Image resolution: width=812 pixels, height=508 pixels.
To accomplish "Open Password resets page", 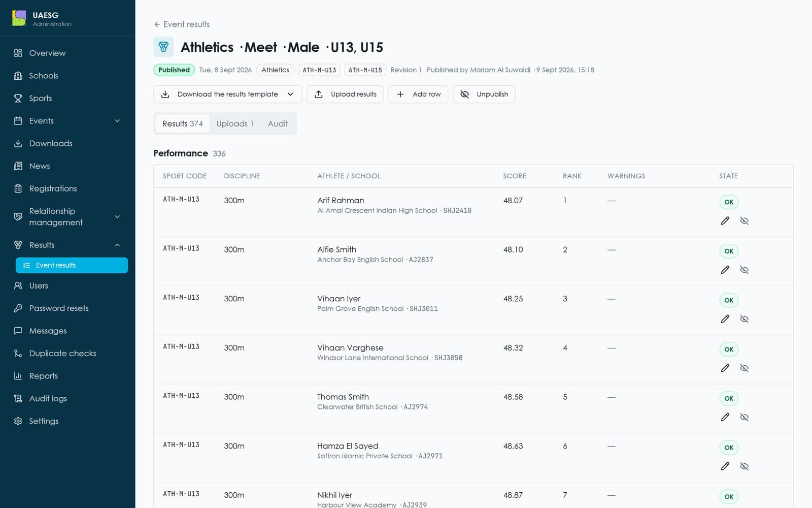I will coord(67,308).
